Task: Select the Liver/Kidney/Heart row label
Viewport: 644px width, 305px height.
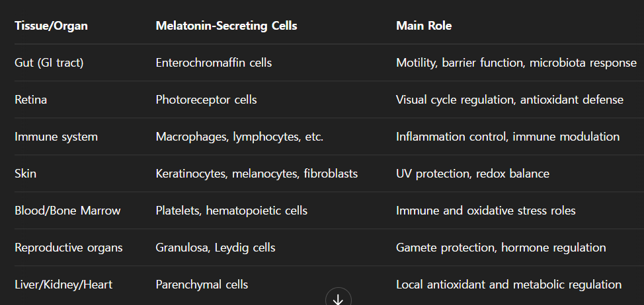Action: coord(63,285)
